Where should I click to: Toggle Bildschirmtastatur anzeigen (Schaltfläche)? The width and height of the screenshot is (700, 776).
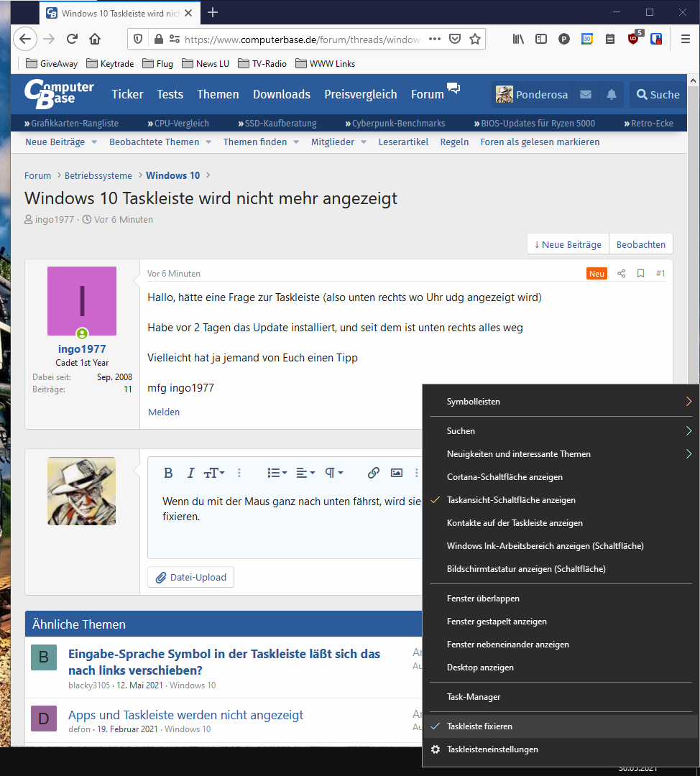click(x=561, y=569)
